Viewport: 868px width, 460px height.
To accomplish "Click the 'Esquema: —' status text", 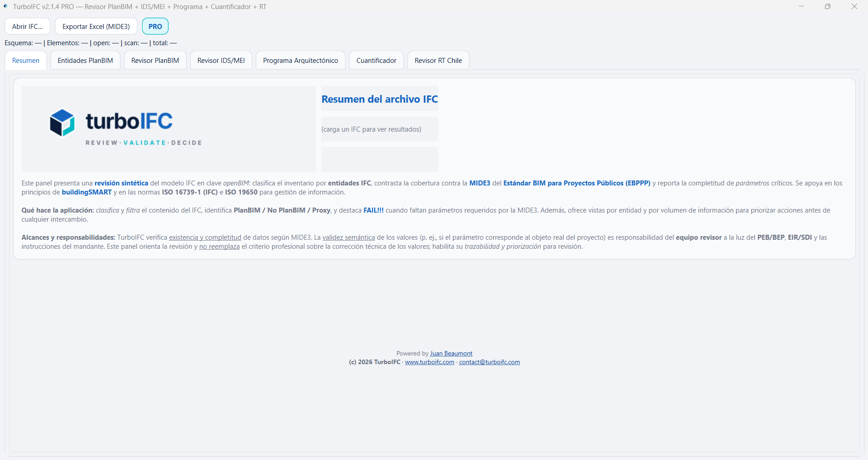I will (x=23, y=43).
